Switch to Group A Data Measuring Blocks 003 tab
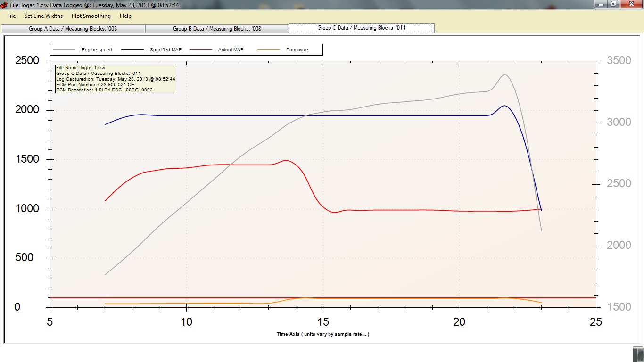644x362 pixels. tap(73, 29)
